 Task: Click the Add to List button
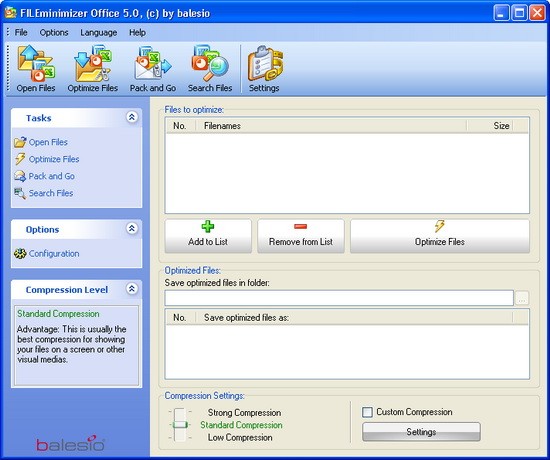point(208,236)
